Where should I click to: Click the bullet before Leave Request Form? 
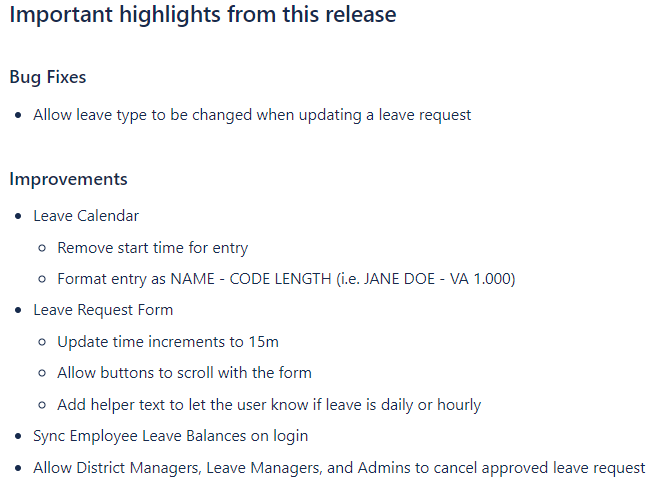tap(18, 310)
